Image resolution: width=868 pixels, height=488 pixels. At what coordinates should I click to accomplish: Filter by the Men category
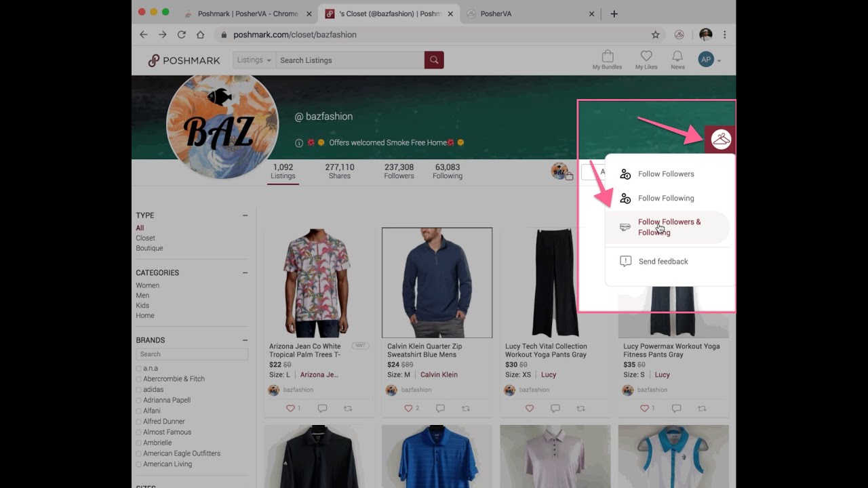tap(142, 296)
